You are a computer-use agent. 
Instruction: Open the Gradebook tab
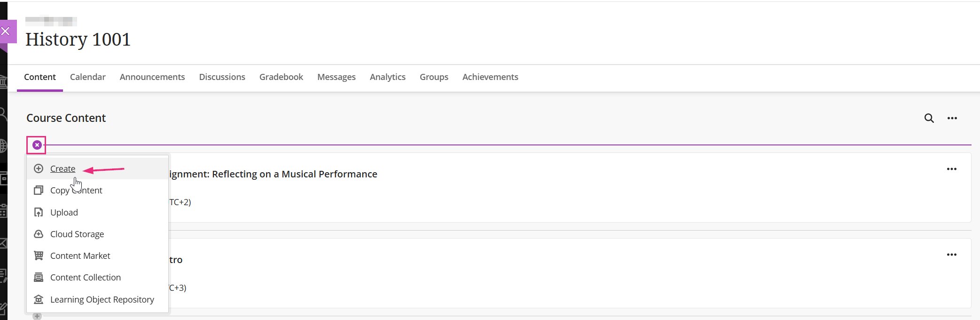(281, 77)
